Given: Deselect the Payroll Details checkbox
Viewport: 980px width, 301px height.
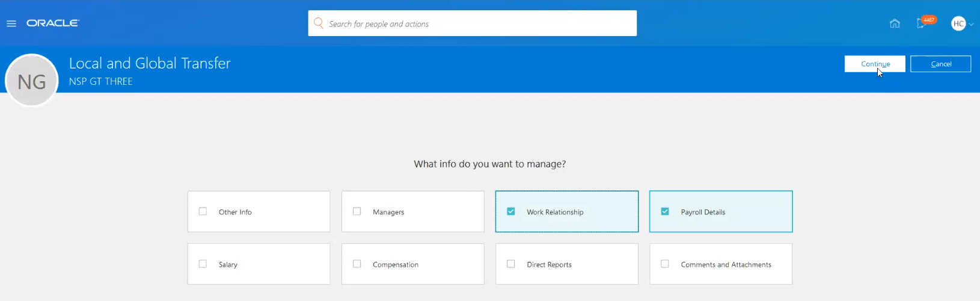Looking at the screenshot, I should (x=665, y=211).
